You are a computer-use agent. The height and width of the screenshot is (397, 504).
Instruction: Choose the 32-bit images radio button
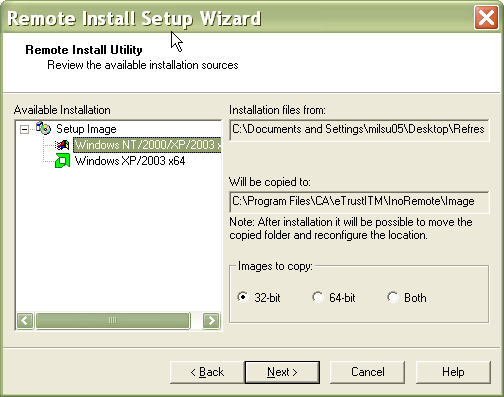(x=243, y=297)
